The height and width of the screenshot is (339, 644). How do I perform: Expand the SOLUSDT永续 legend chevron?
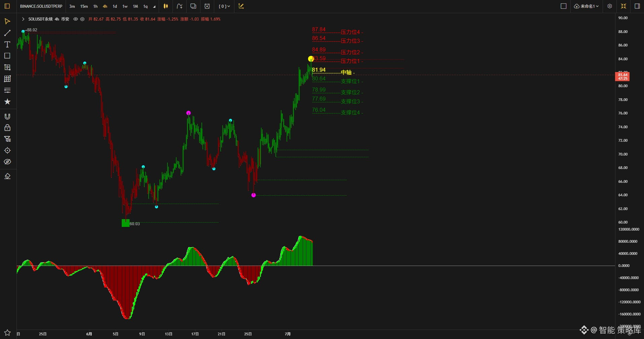click(x=23, y=19)
